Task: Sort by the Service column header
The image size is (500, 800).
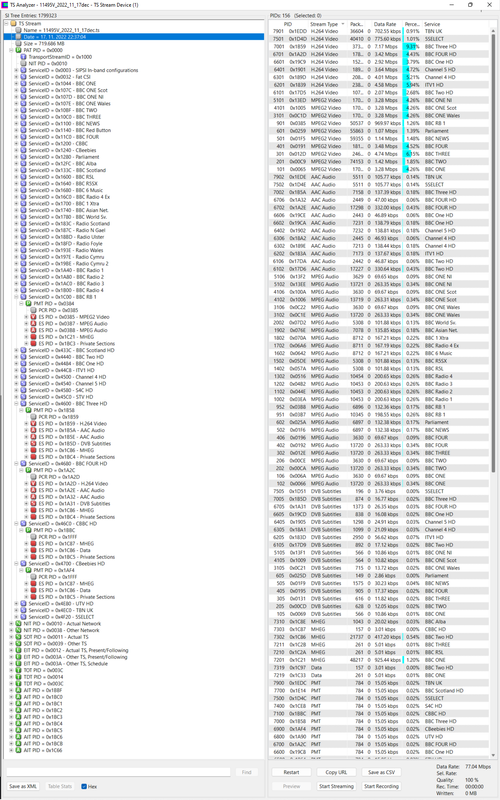Action: (456, 24)
